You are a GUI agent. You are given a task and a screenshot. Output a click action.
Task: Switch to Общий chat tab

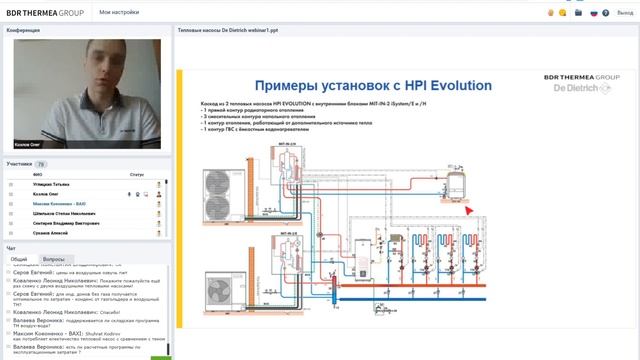19,259
